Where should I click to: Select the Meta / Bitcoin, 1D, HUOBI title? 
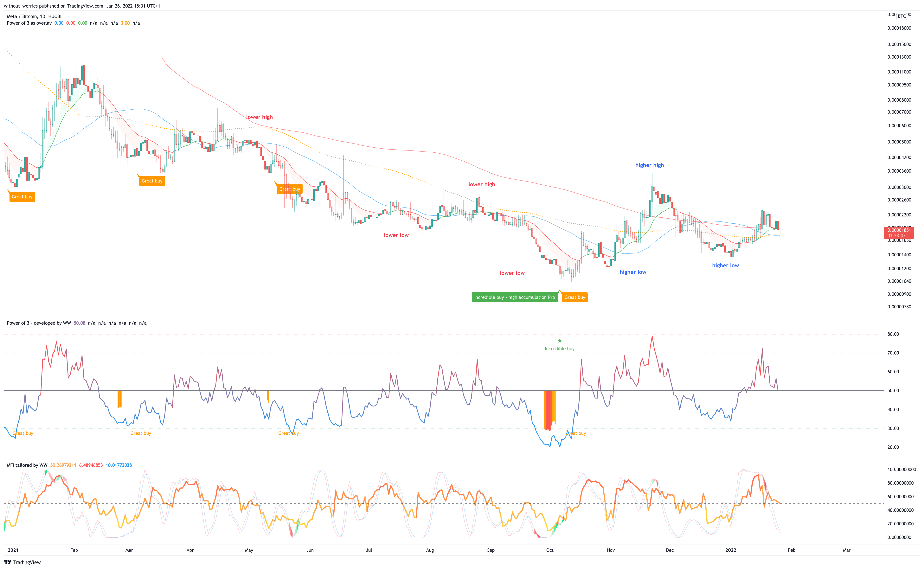tap(34, 16)
